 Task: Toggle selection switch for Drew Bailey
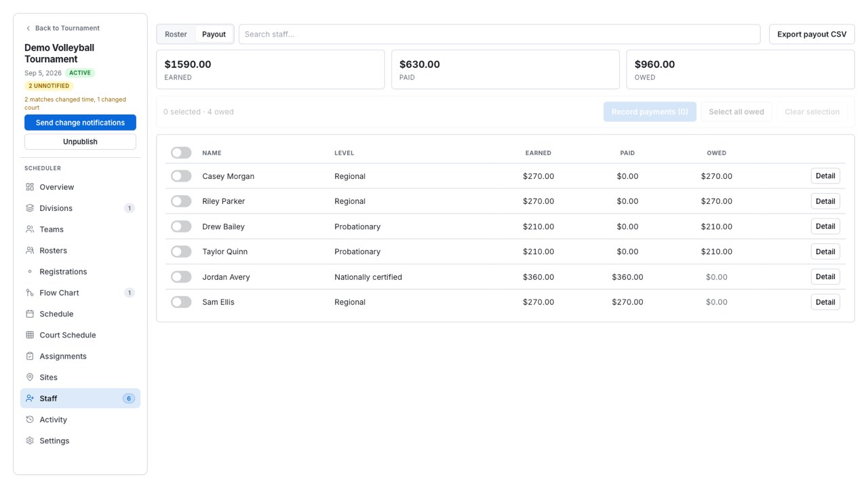181,226
